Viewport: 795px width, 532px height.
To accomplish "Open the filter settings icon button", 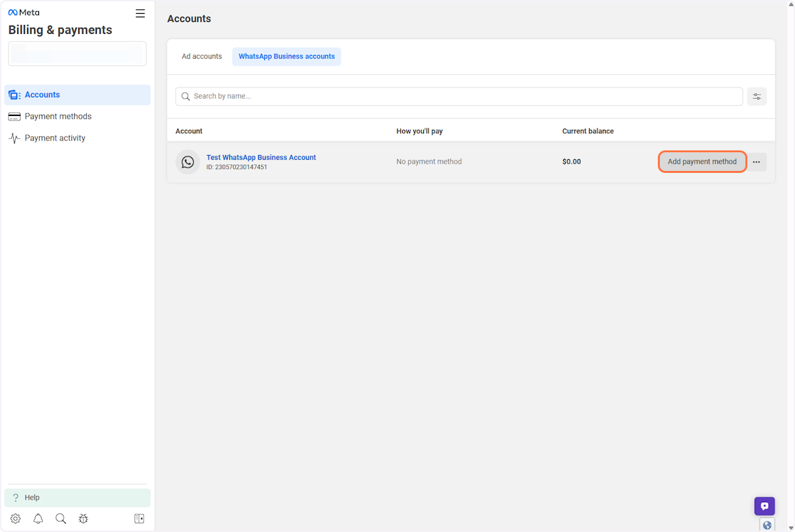I will pos(757,97).
